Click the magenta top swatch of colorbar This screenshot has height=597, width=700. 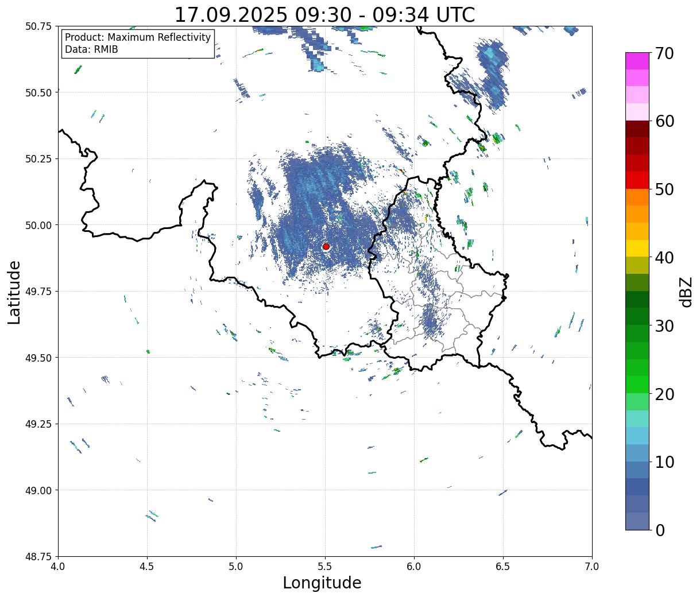tap(637, 61)
